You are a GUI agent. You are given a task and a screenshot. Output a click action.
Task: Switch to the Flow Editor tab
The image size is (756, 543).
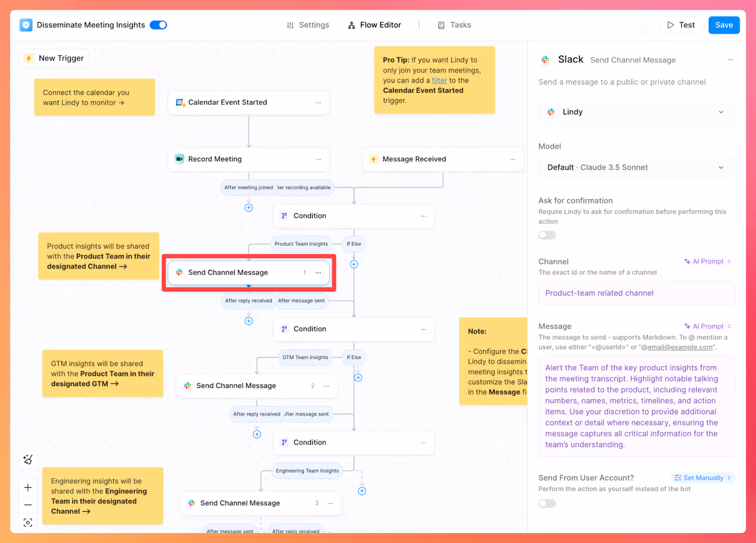click(x=375, y=25)
